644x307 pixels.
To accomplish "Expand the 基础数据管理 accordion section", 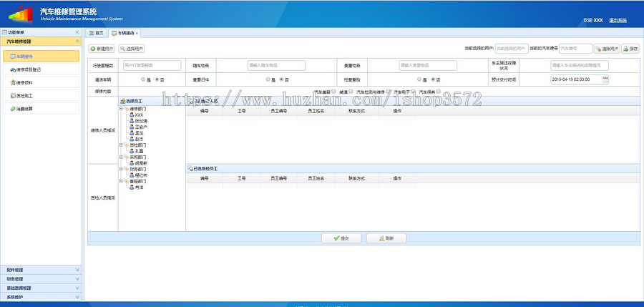I will (77, 288).
